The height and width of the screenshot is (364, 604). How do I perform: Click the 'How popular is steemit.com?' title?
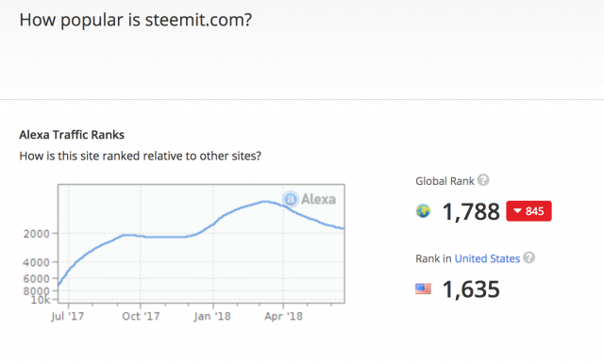pyautogui.click(x=136, y=20)
